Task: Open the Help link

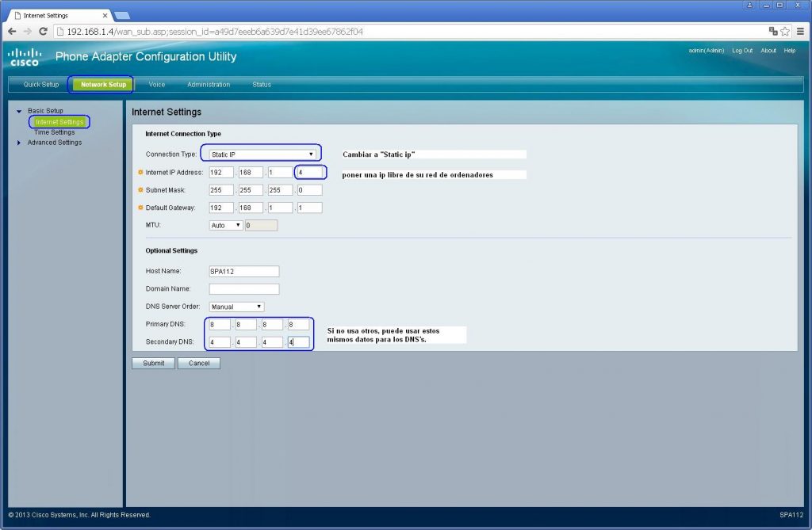Action: pos(790,50)
